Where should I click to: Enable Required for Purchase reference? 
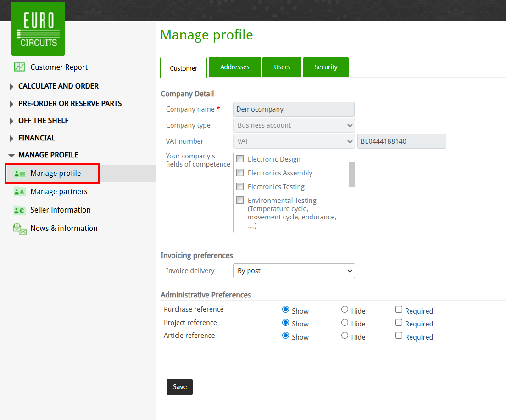399,310
